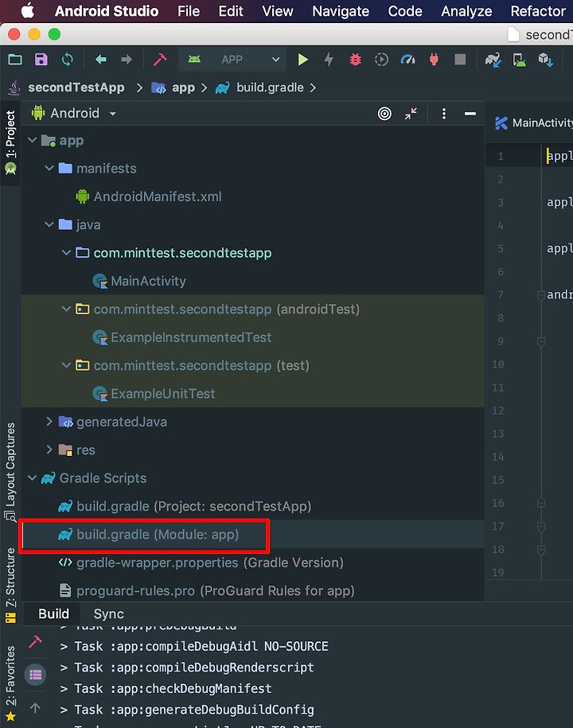The height and width of the screenshot is (728, 573).
Task: Open project panel options three dots
Action: point(444,113)
